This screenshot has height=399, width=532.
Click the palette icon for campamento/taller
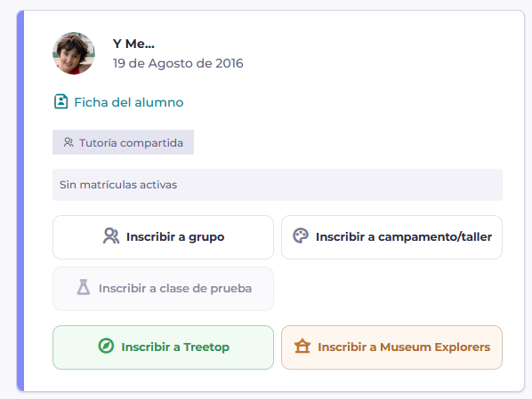[301, 236]
